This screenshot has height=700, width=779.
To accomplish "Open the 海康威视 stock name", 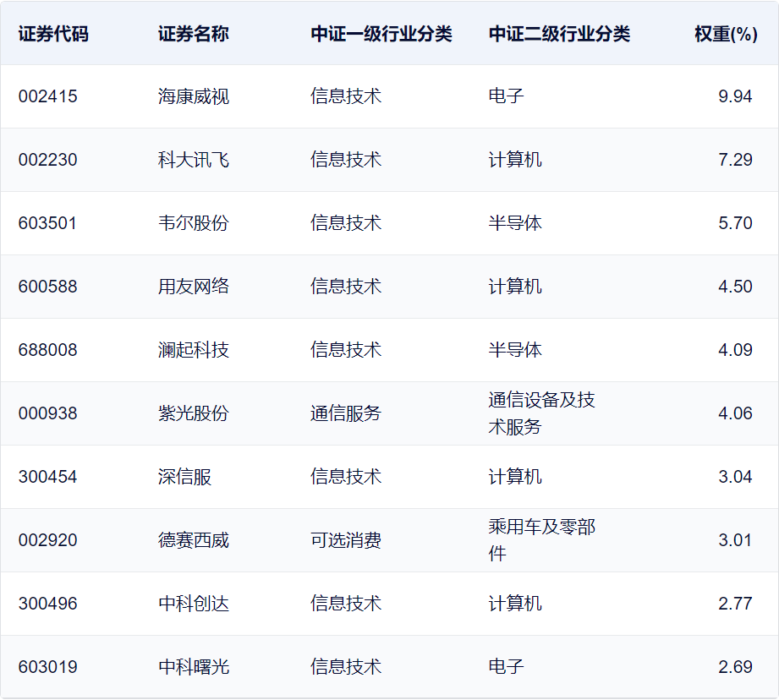I will pyautogui.click(x=193, y=96).
